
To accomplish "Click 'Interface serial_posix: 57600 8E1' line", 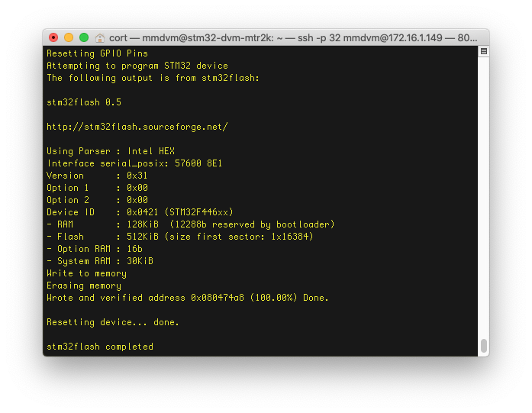I will coord(134,163).
